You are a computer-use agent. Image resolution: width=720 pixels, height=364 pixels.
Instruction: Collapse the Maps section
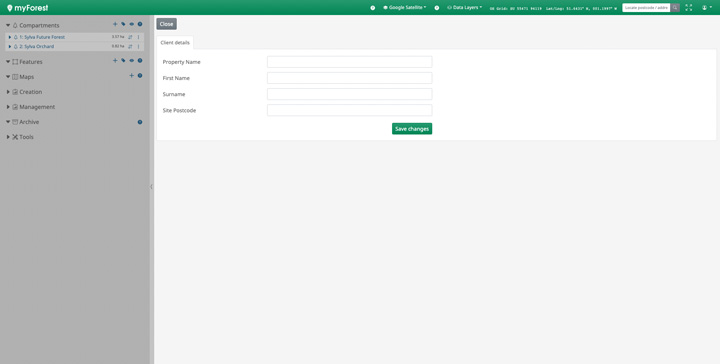tap(8, 77)
